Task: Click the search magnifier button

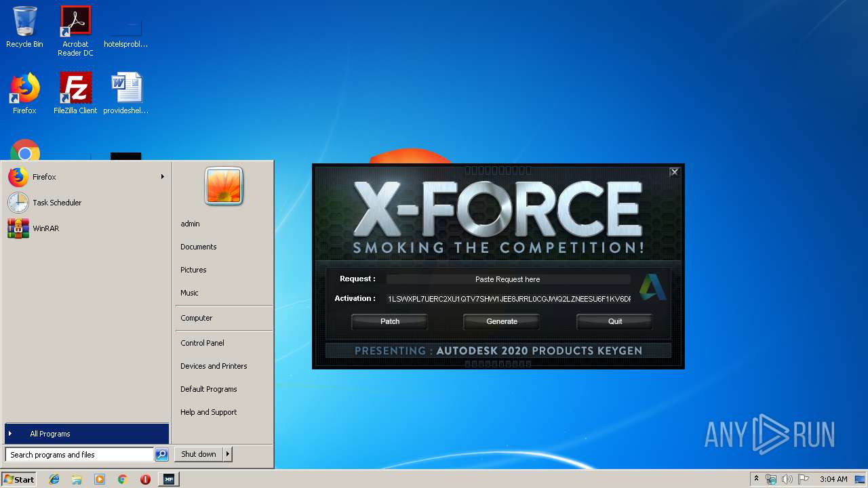Action: click(161, 455)
